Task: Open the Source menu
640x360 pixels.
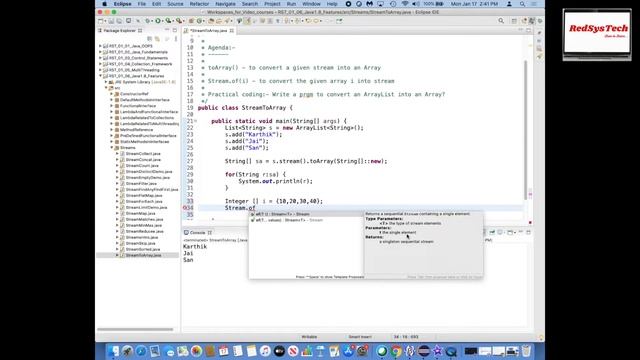Action: (x=175, y=4)
